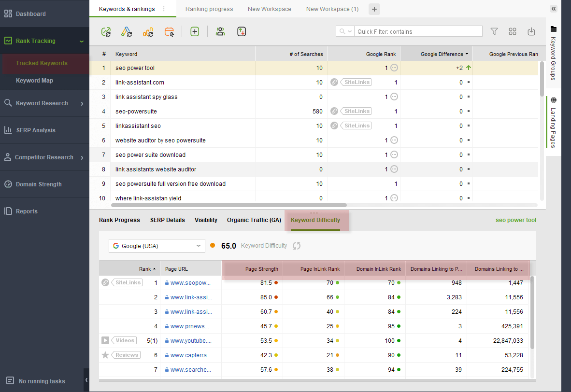
Task: Click the SERP features ellipsis icon for seo power tool
Action: tap(394, 68)
